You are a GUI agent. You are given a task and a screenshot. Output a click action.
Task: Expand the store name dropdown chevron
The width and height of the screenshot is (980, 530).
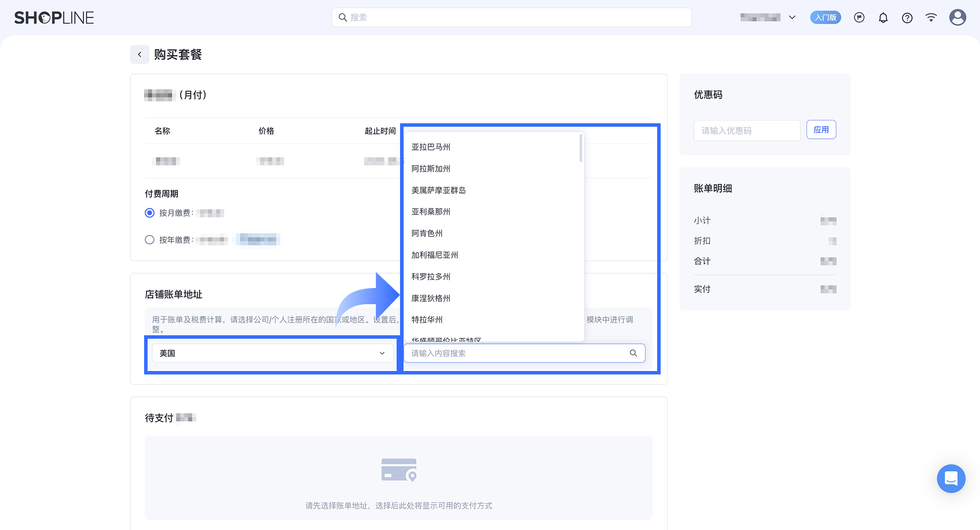pos(792,17)
